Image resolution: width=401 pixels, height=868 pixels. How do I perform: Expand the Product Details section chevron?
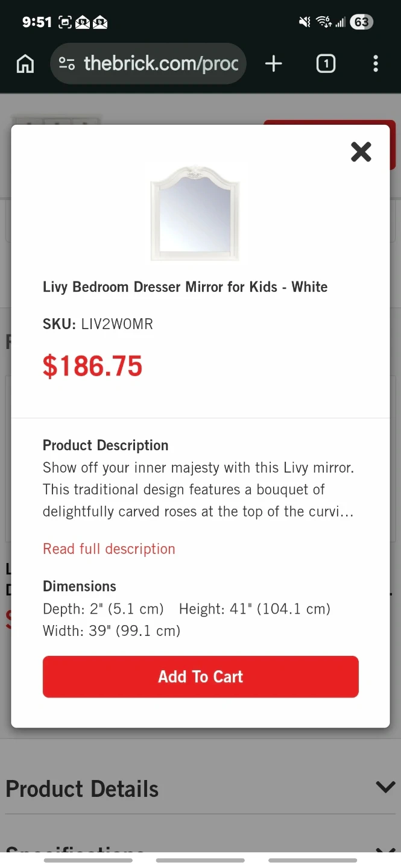pos(385,787)
